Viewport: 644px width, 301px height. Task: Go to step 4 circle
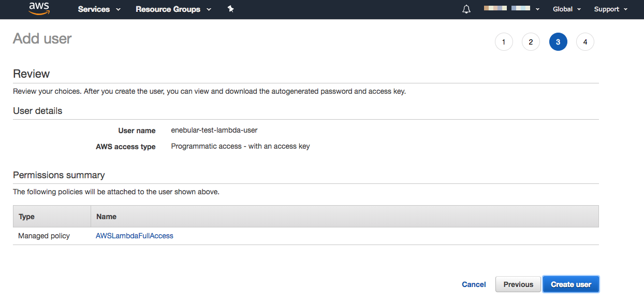[585, 42]
